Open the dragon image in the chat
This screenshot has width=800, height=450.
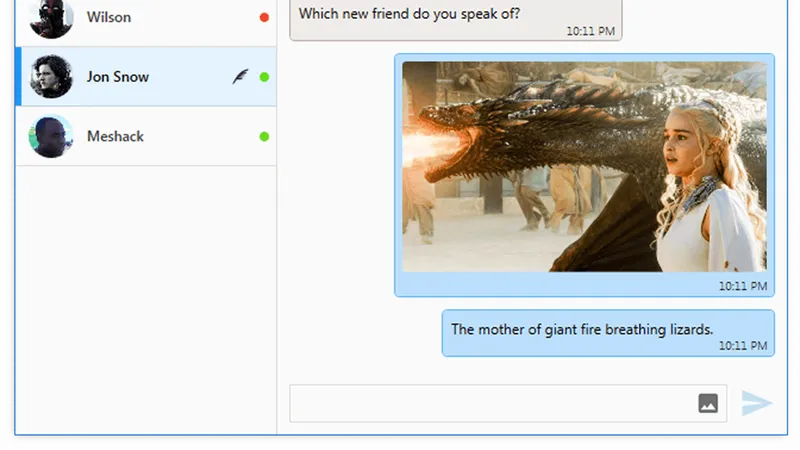[584, 167]
